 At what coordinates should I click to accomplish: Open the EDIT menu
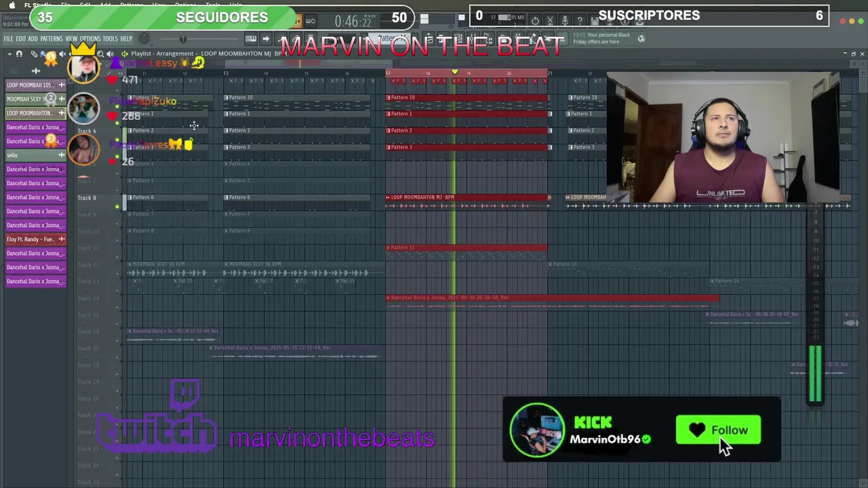point(21,39)
